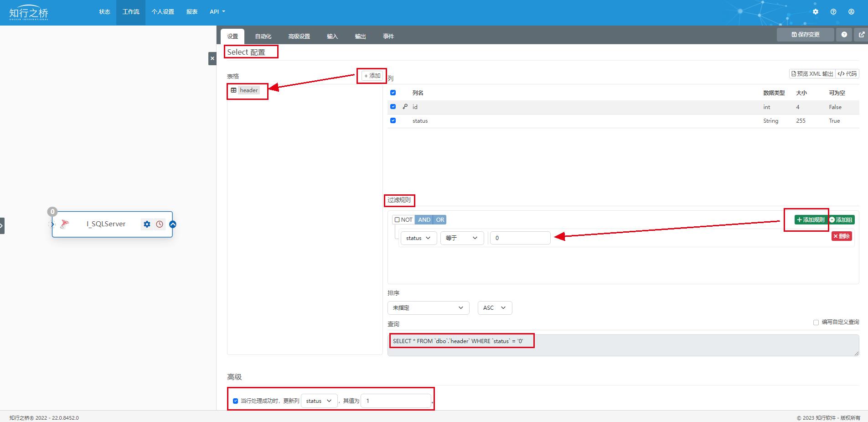Viewport: 868px width, 422px height.
Task: Open the help icon in the top bar
Action: [x=833, y=12]
